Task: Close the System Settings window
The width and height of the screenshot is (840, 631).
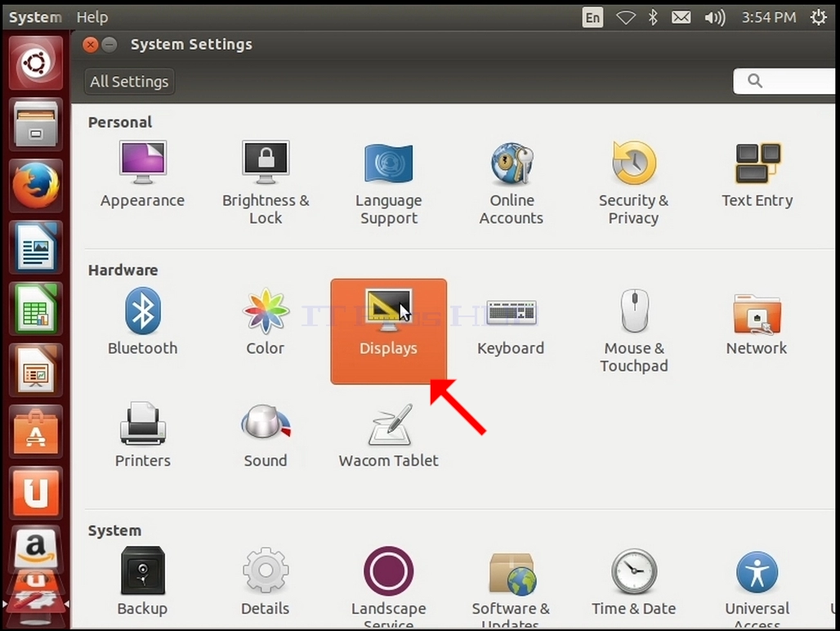Action: (91, 45)
